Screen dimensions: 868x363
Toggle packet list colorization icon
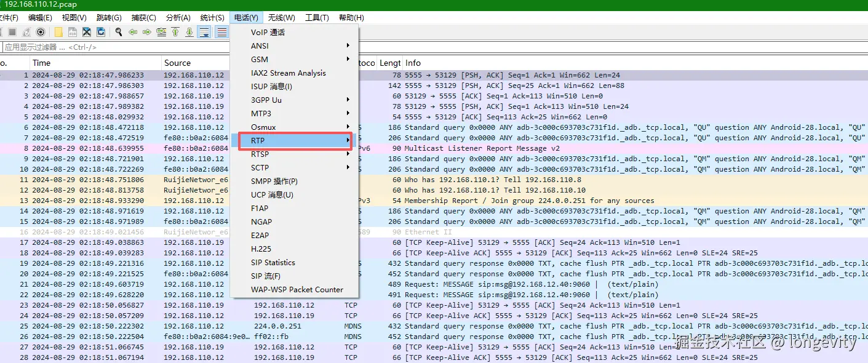point(221,32)
